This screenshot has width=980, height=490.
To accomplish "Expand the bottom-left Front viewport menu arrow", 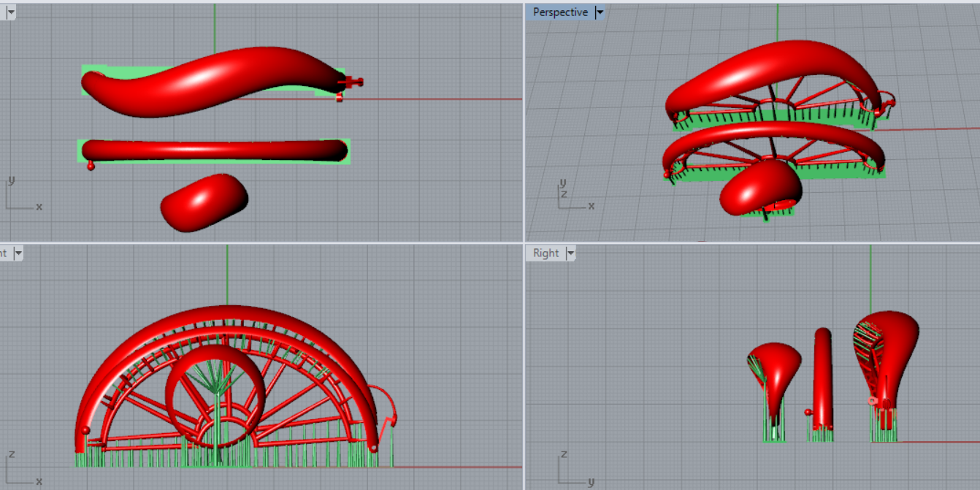I will click(18, 253).
